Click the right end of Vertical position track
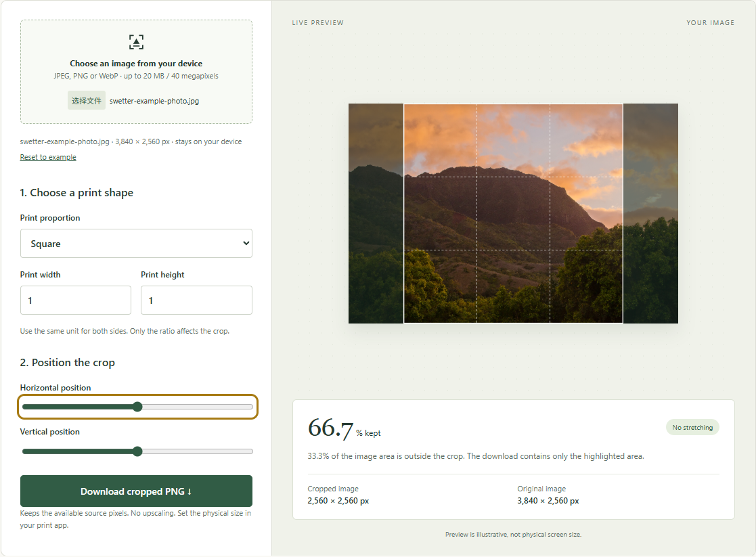756x557 pixels. pos(250,451)
